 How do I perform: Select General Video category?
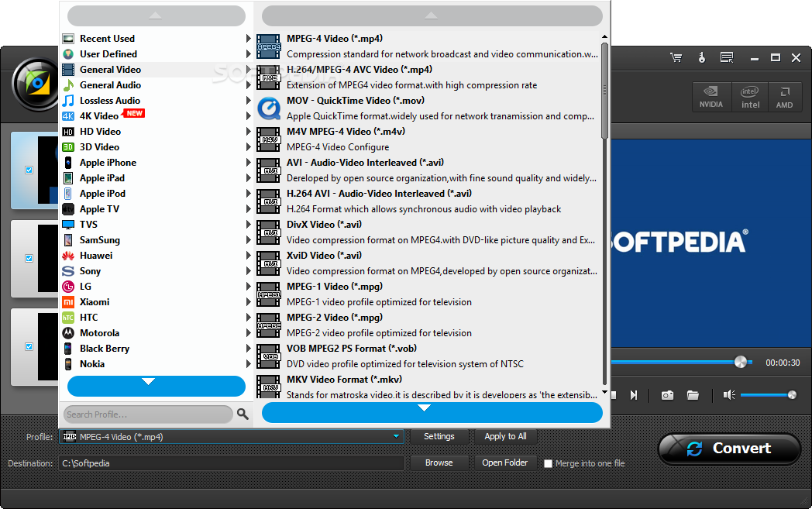pos(156,70)
